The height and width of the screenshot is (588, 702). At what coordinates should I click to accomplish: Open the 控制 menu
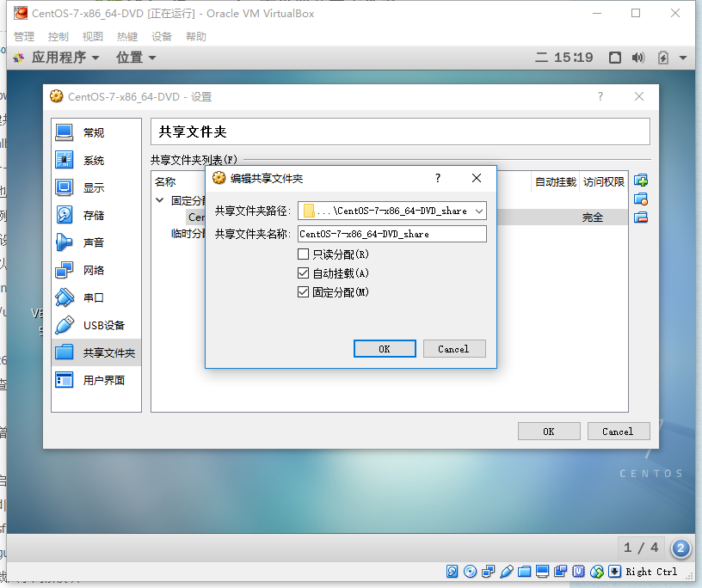(x=58, y=36)
